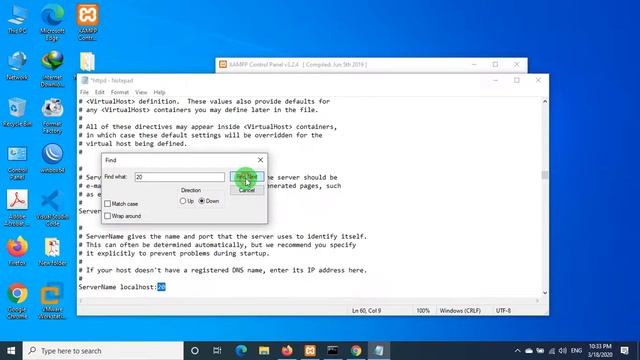Open File Explorer from taskbar
640x360 pixels.
pos(264,351)
